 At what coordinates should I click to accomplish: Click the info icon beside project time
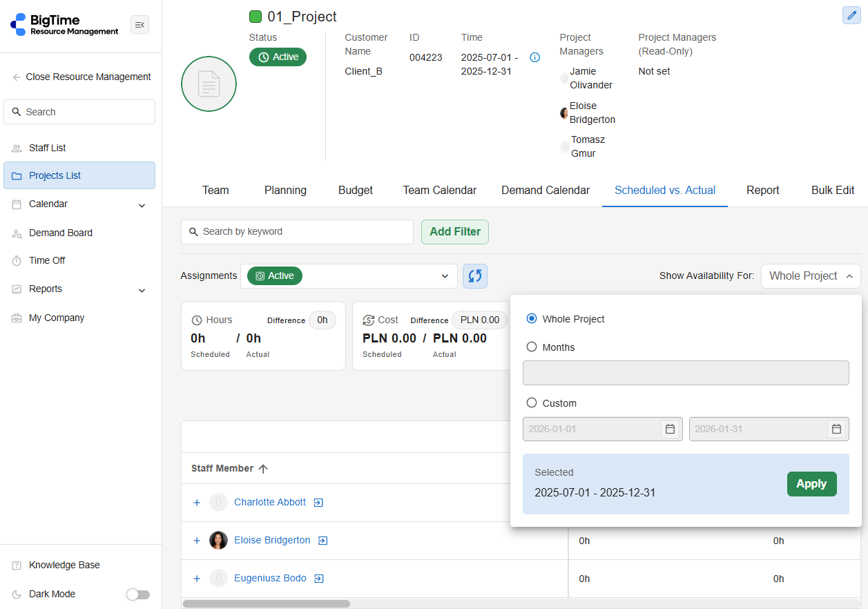[534, 57]
